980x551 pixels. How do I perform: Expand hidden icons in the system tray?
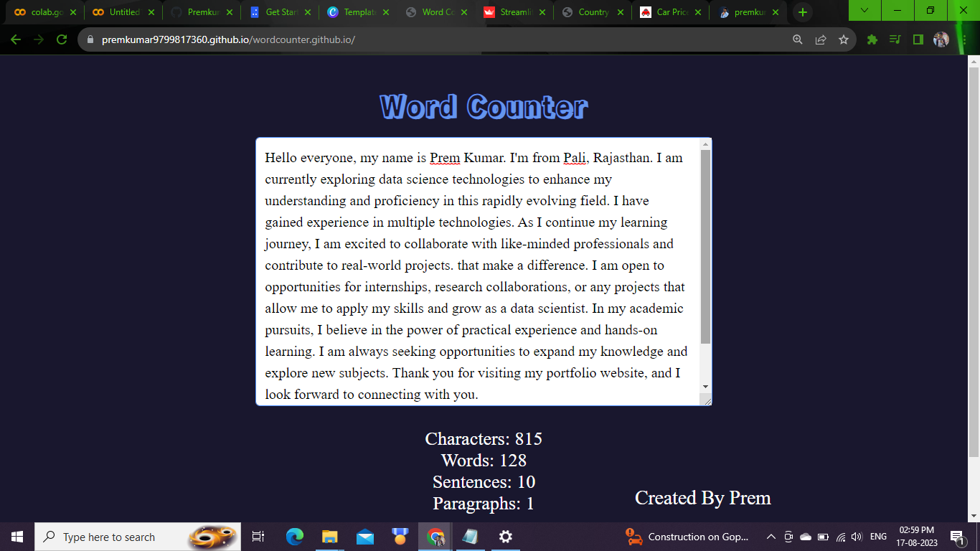[770, 537]
